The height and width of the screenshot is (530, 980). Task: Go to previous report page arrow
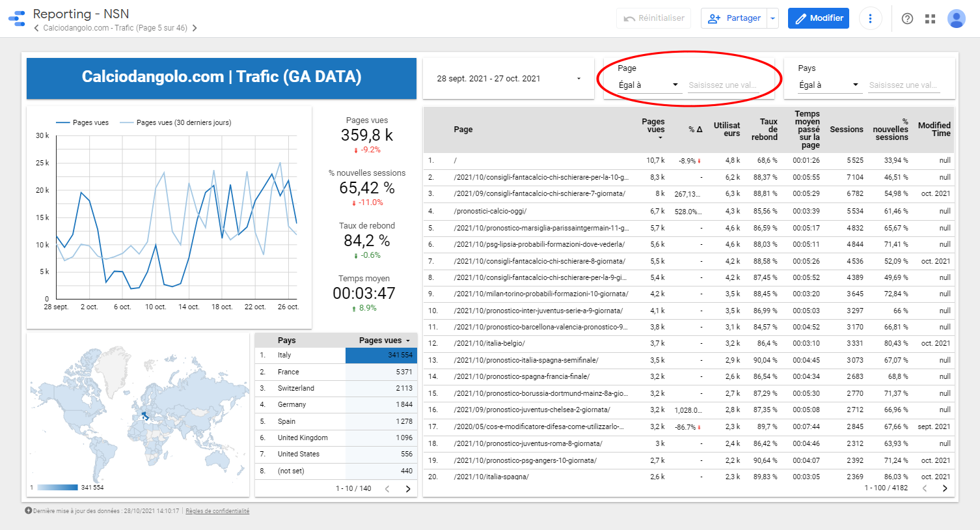(x=36, y=28)
